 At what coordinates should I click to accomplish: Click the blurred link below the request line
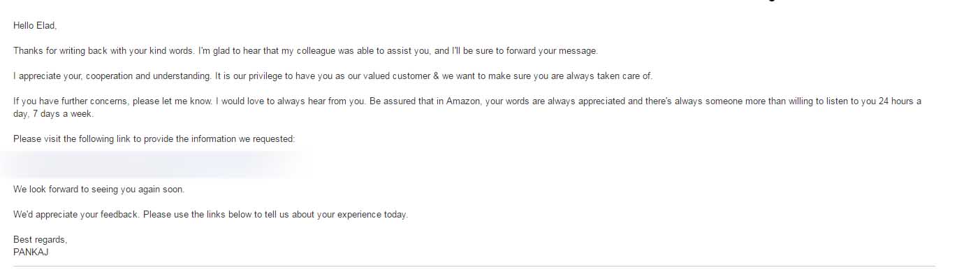(x=150, y=164)
